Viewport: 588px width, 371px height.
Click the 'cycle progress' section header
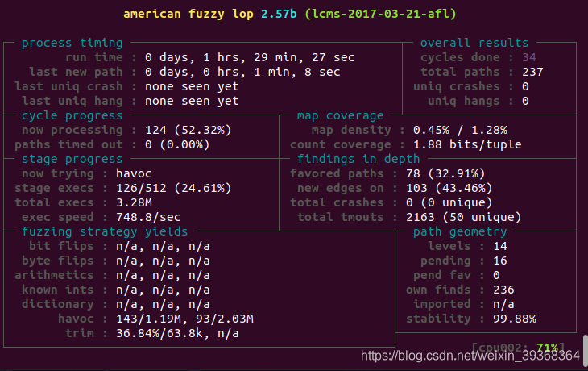(x=72, y=115)
